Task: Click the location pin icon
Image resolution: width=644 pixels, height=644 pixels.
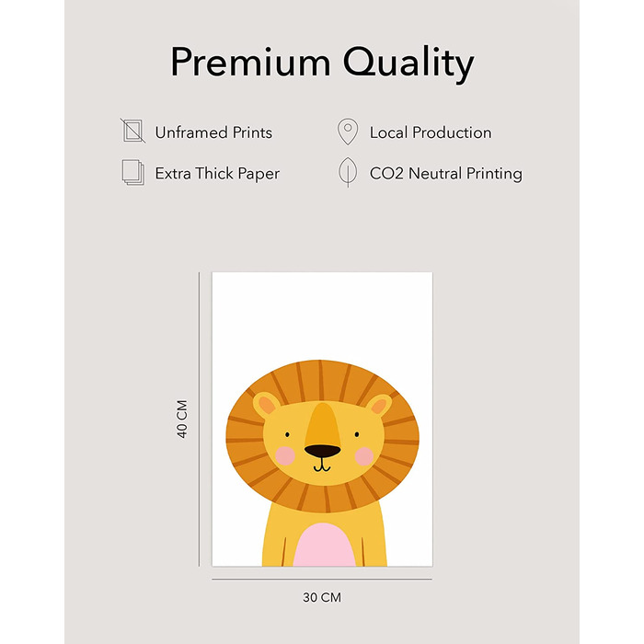Action: [348, 132]
